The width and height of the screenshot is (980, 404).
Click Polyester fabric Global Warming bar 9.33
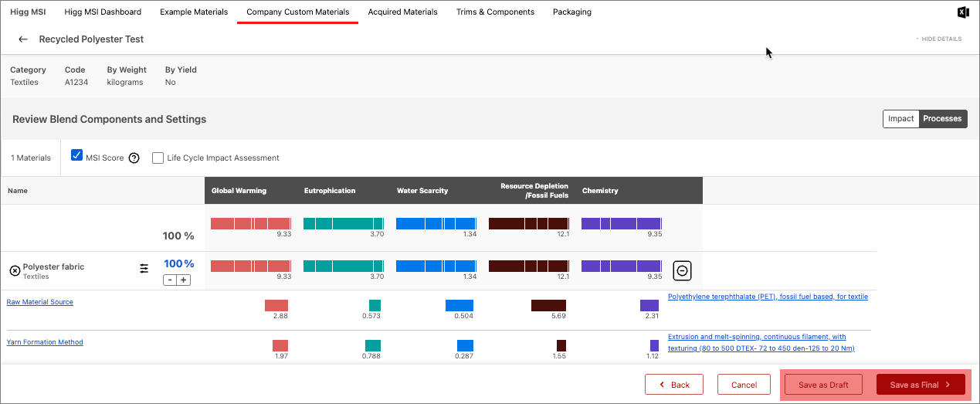click(251, 266)
